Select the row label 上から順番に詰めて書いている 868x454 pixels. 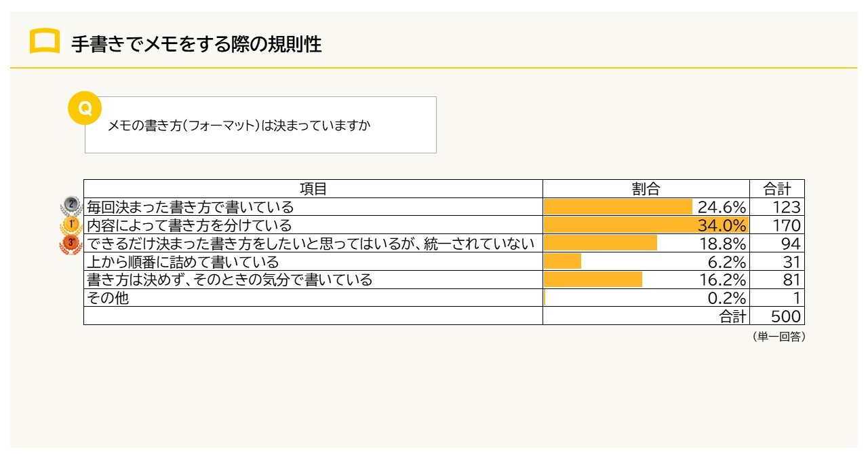(183, 262)
